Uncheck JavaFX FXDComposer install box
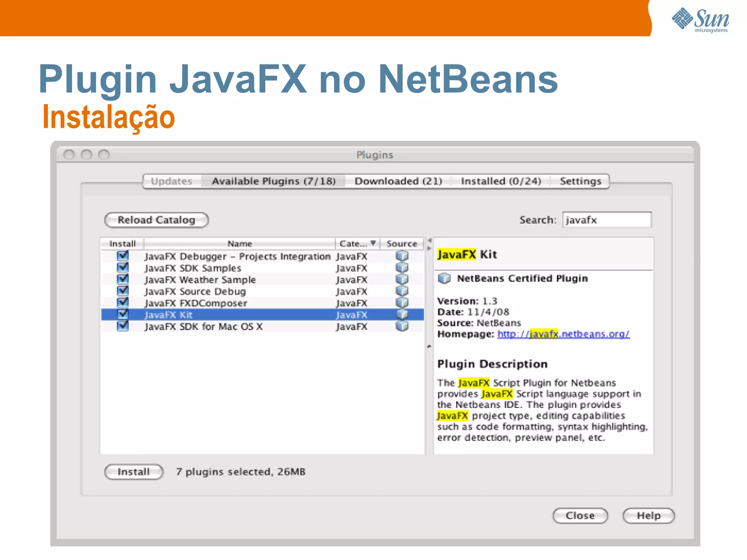Viewport: 747px width, 560px height. pos(123,302)
